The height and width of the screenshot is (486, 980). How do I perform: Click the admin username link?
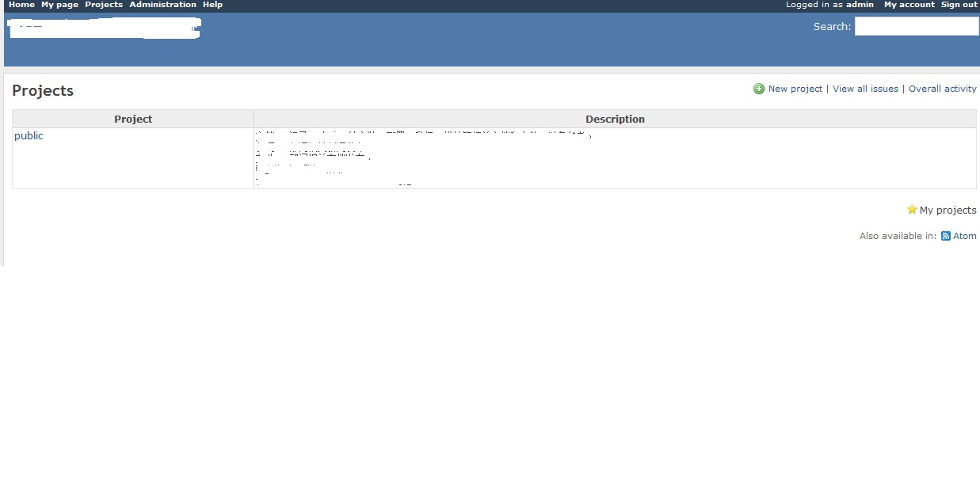(x=860, y=5)
